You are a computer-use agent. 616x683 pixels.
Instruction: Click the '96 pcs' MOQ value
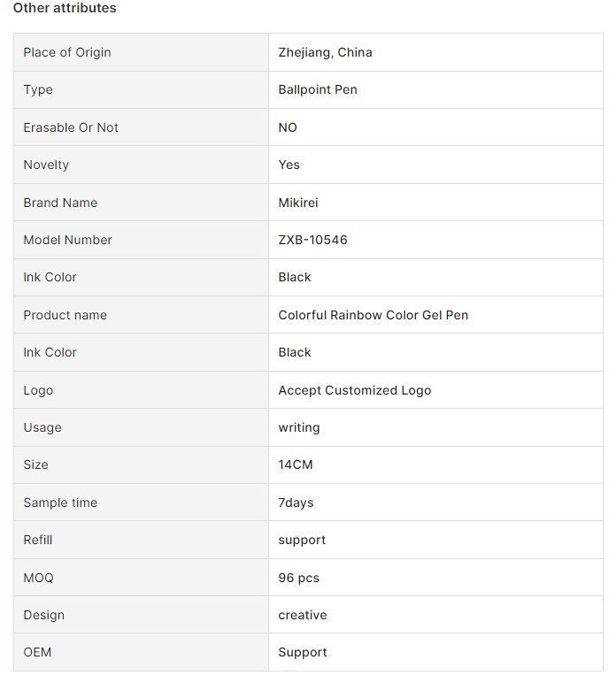(x=299, y=578)
